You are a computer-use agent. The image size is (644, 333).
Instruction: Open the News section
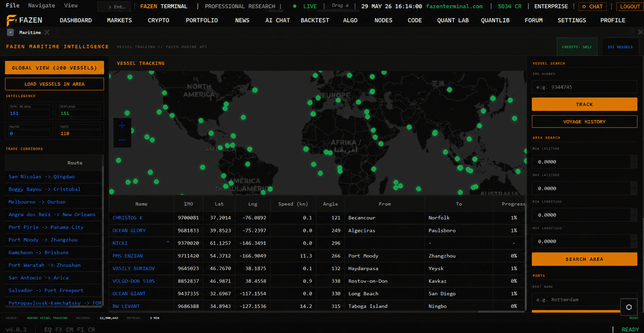click(x=242, y=20)
